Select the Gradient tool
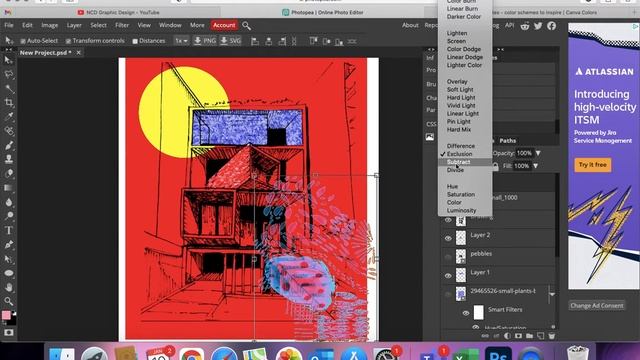Screen dimensions: 640x360 (x=9, y=188)
